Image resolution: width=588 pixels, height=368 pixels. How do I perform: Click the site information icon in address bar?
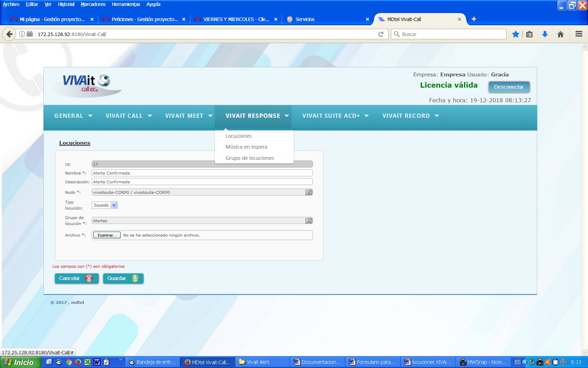22,34
